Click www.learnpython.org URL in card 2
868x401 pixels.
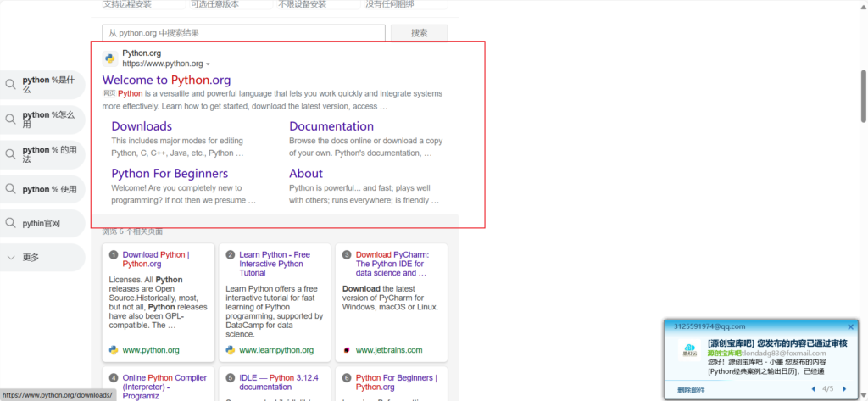click(x=276, y=350)
